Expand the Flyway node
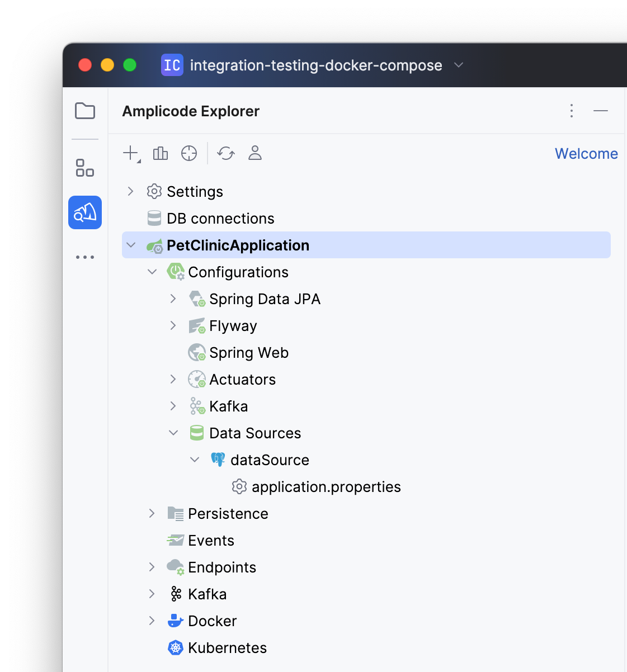 click(173, 325)
